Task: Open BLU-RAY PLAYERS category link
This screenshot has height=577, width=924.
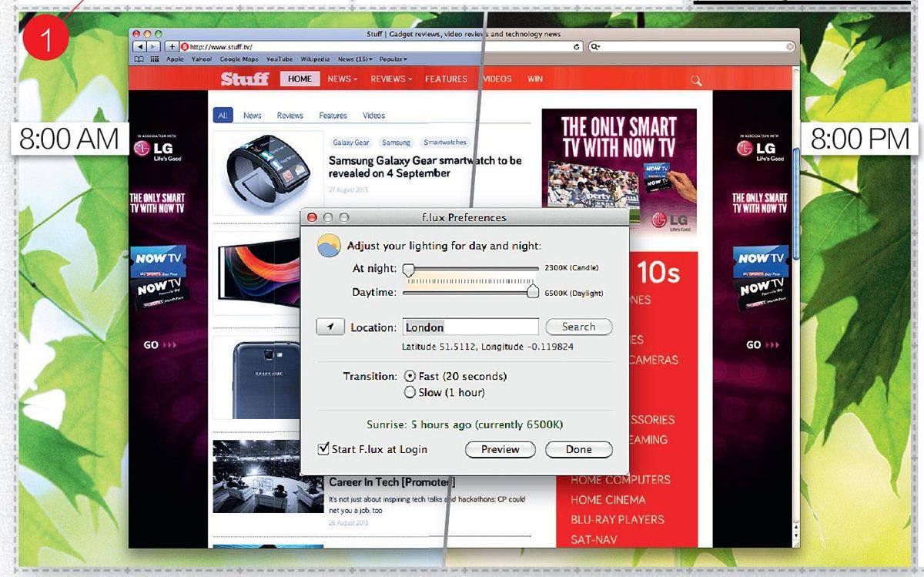Action: pos(618,519)
